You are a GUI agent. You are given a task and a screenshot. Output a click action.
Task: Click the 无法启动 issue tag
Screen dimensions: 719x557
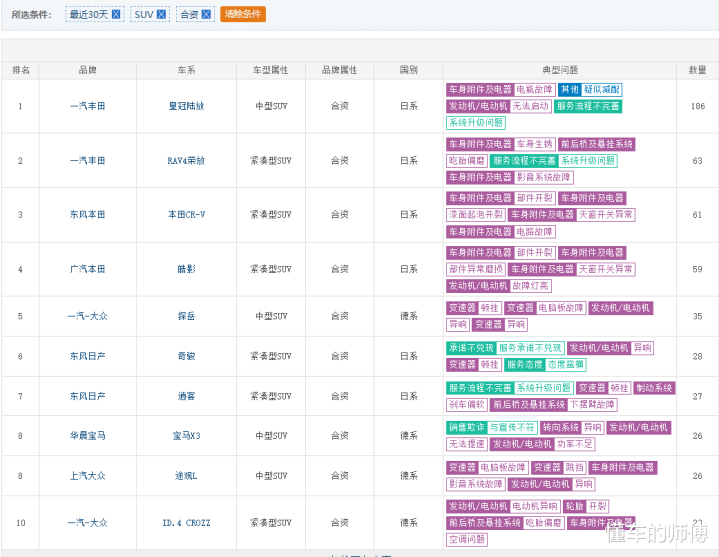pyautogui.click(x=531, y=106)
